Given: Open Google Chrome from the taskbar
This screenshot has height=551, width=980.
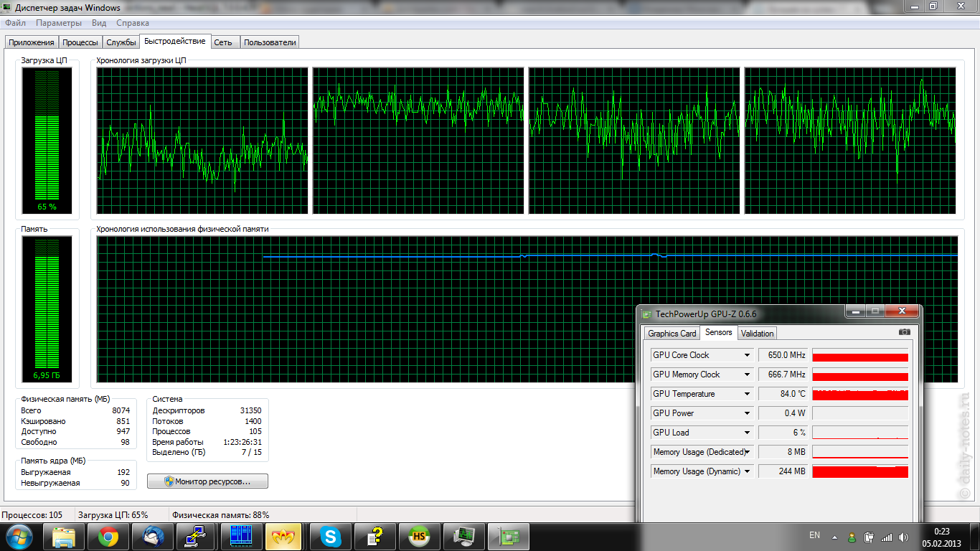Looking at the screenshot, I should [x=108, y=537].
